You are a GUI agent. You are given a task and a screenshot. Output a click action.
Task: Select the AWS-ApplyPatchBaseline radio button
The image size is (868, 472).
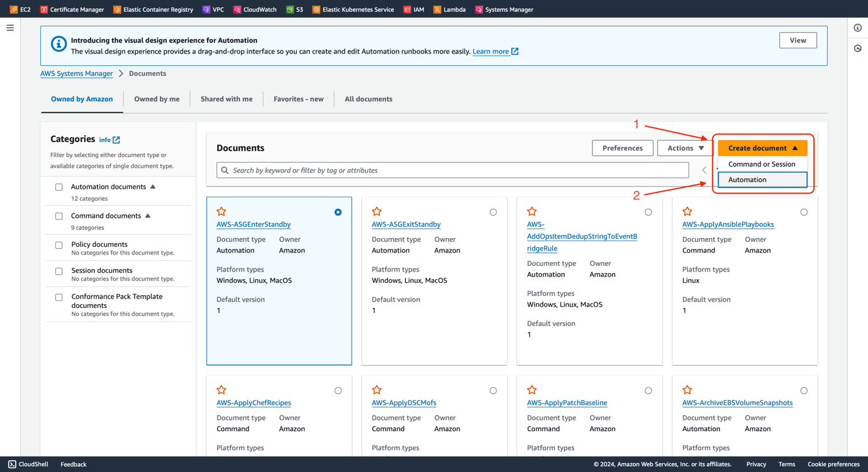click(x=648, y=391)
